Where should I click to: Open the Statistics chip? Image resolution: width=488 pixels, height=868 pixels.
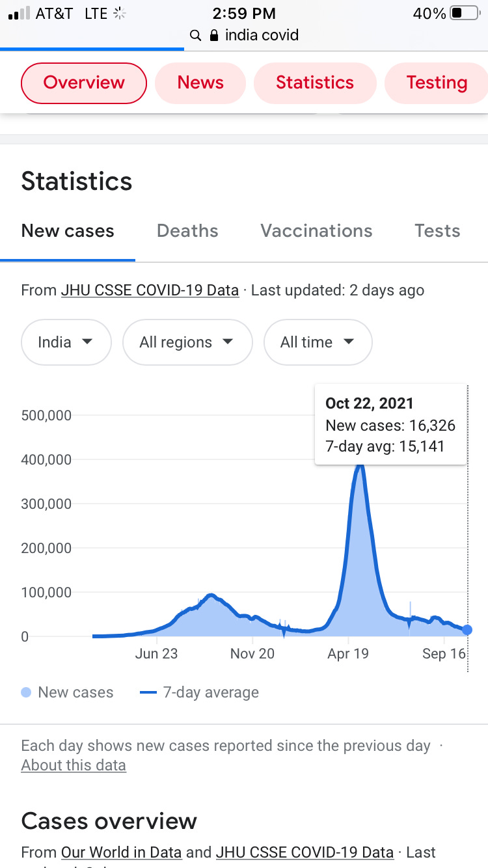pyautogui.click(x=315, y=83)
